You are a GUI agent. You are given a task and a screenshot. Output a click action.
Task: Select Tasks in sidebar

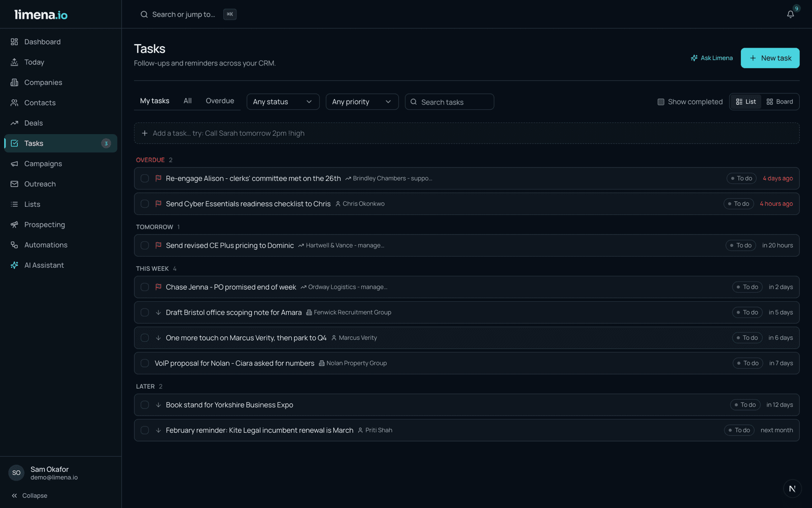point(60,143)
